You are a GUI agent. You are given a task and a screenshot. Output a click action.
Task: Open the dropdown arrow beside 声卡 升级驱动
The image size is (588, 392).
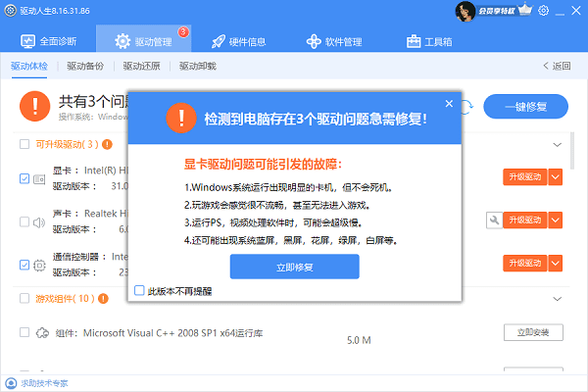(556, 220)
